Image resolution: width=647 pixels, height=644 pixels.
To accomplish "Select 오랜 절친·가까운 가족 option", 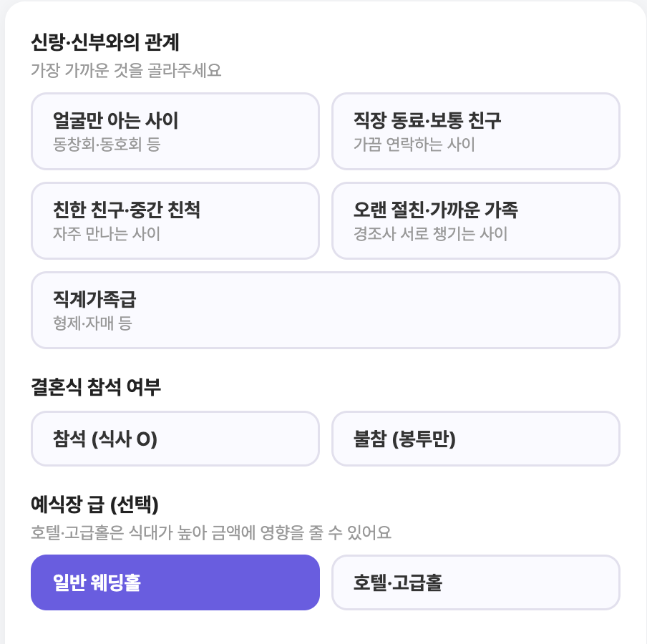I will tap(476, 220).
